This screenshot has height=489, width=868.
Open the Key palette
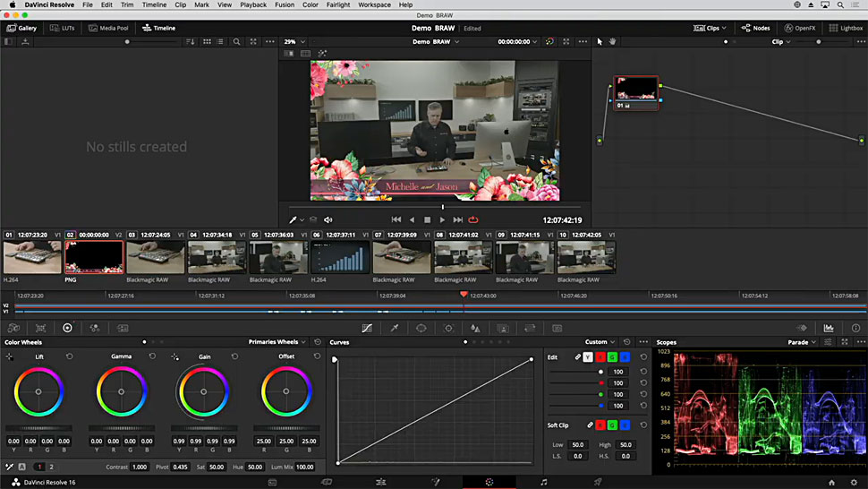click(x=503, y=329)
